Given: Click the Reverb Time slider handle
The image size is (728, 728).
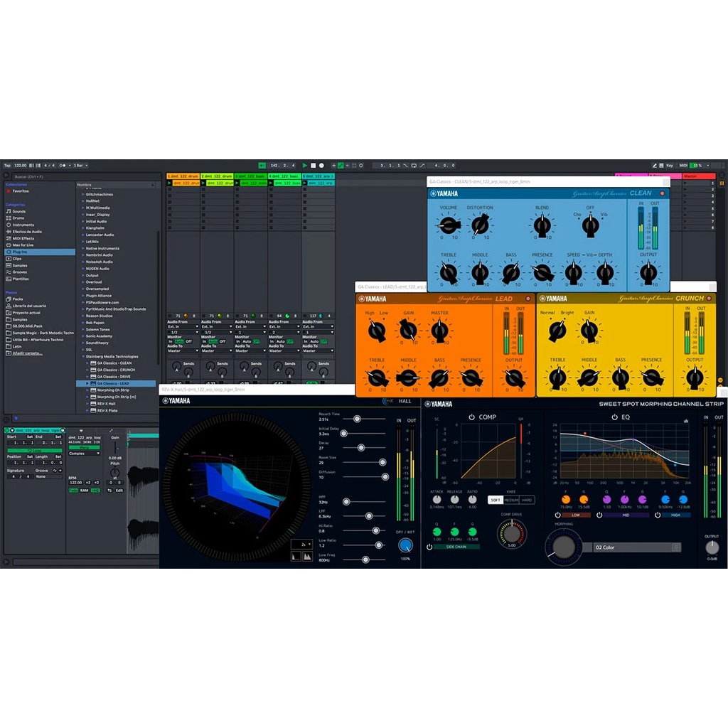Looking at the screenshot, I should (357, 419).
